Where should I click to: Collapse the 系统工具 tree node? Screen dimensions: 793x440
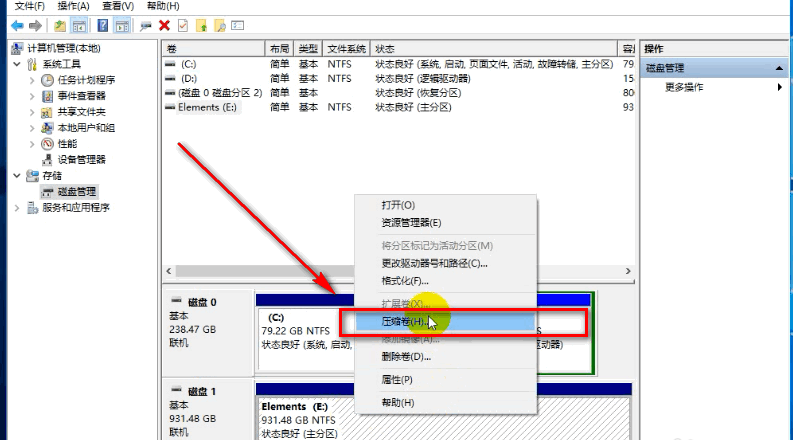[x=18, y=64]
